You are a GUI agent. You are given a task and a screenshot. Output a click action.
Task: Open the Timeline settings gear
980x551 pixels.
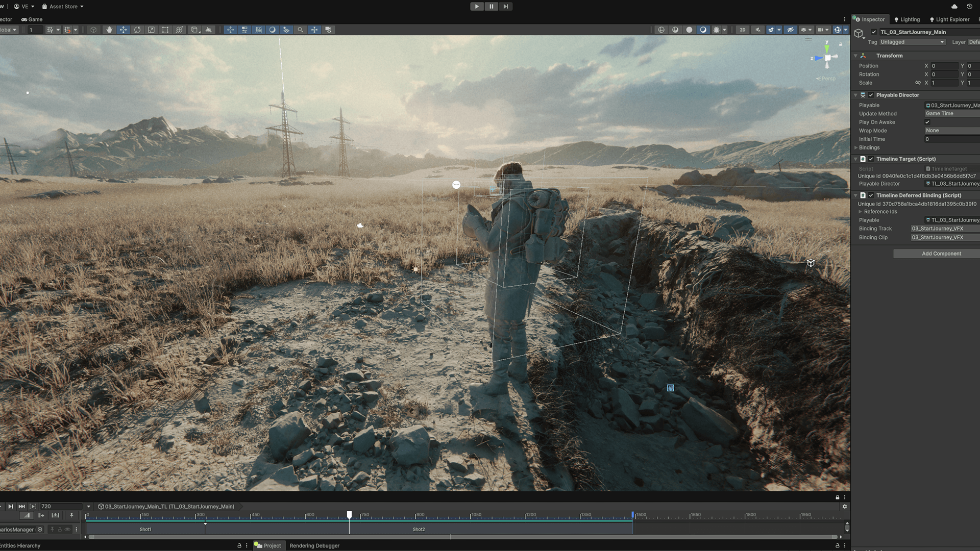tap(845, 507)
